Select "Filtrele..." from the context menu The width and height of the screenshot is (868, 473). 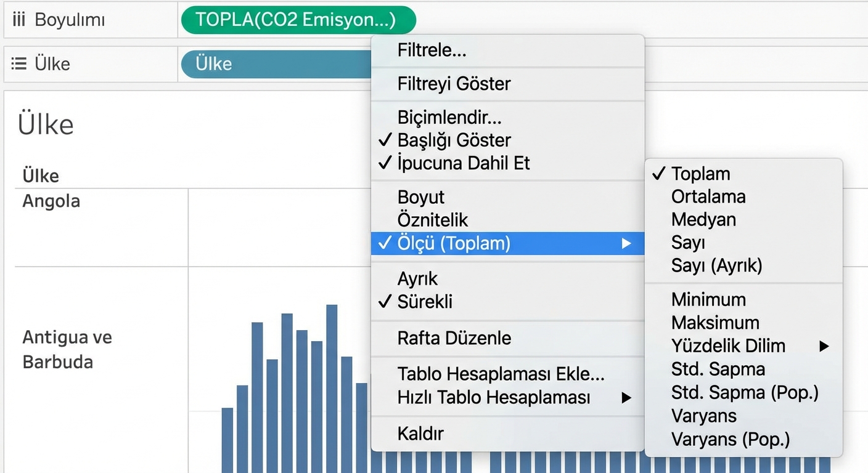click(x=432, y=50)
